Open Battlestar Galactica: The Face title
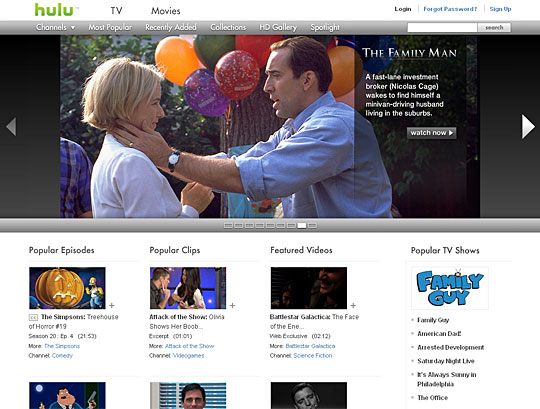The height and width of the screenshot is (409, 540). point(314,322)
